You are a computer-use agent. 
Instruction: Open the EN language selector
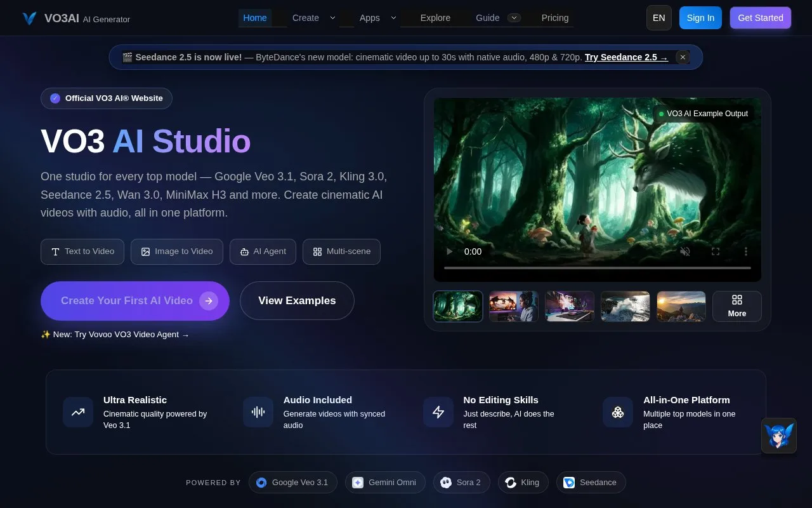659,18
